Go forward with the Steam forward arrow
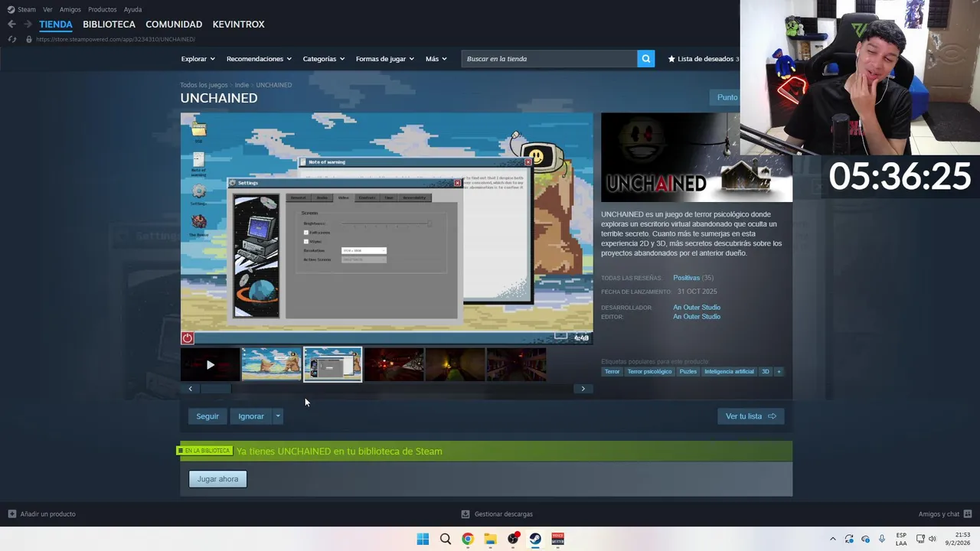The image size is (980, 551). [28, 24]
